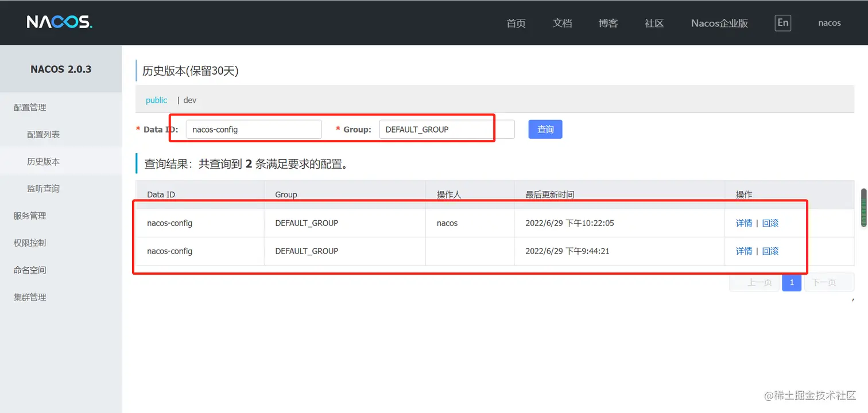Go to the 博客 blog page
The image size is (868, 413).
[608, 23]
